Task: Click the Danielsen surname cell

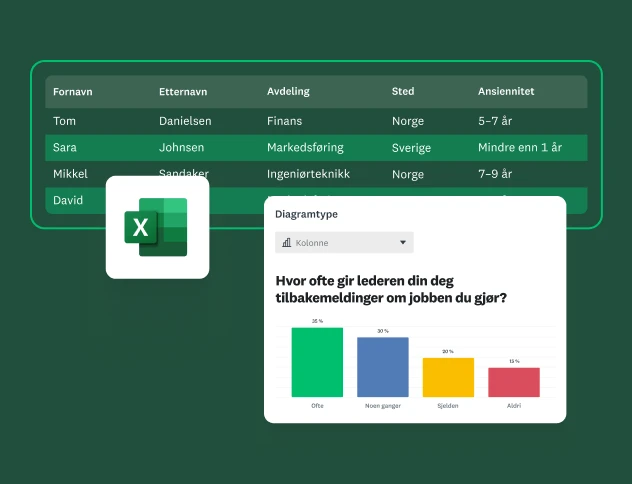Action: tap(185, 121)
